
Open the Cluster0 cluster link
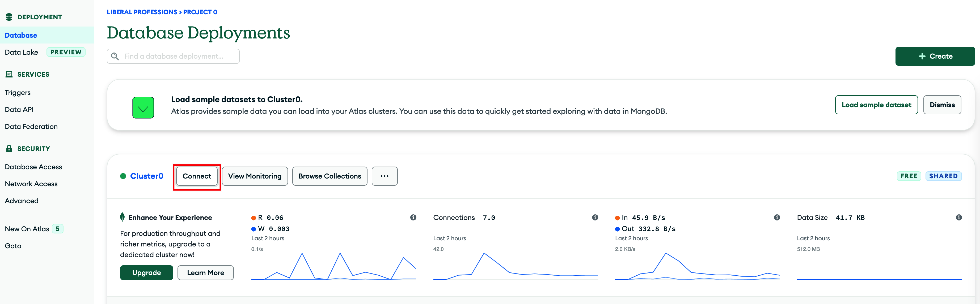coord(146,176)
